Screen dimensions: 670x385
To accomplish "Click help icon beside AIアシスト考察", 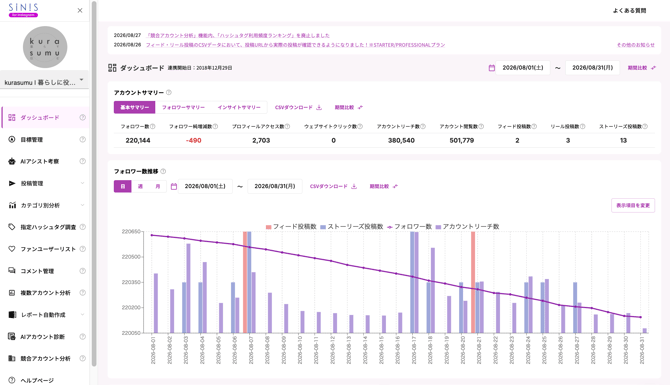I will tap(82, 161).
